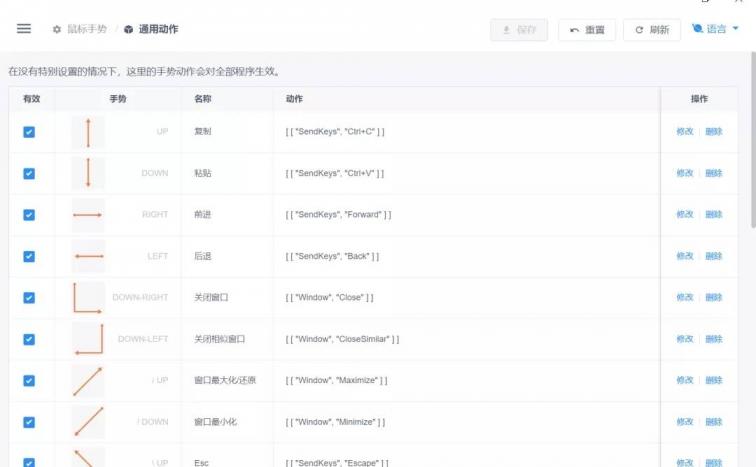Image resolution: width=756 pixels, height=467 pixels.
Task: Click 删除 for the 前进 row
Action: [x=714, y=214]
